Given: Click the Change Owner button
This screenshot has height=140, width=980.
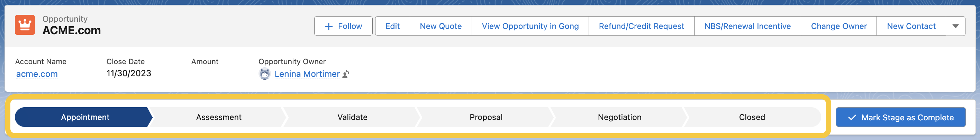Looking at the screenshot, I should point(838,26).
